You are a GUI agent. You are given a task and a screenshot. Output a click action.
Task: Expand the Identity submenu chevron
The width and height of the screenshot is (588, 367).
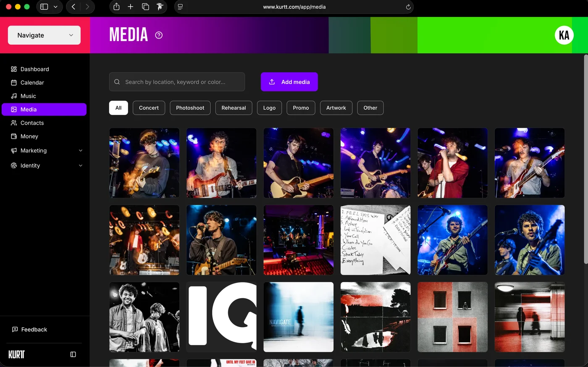(81, 166)
